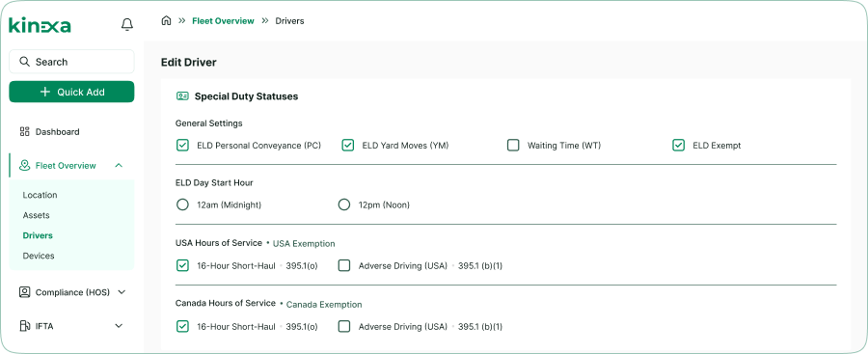Collapse the Fleet Overview section chevron

pos(119,165)
